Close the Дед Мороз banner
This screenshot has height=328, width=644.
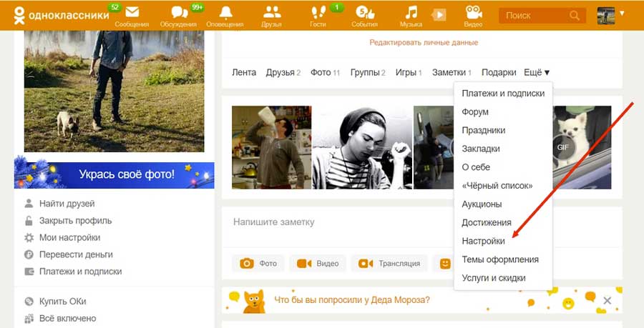[x=607, y=301]
